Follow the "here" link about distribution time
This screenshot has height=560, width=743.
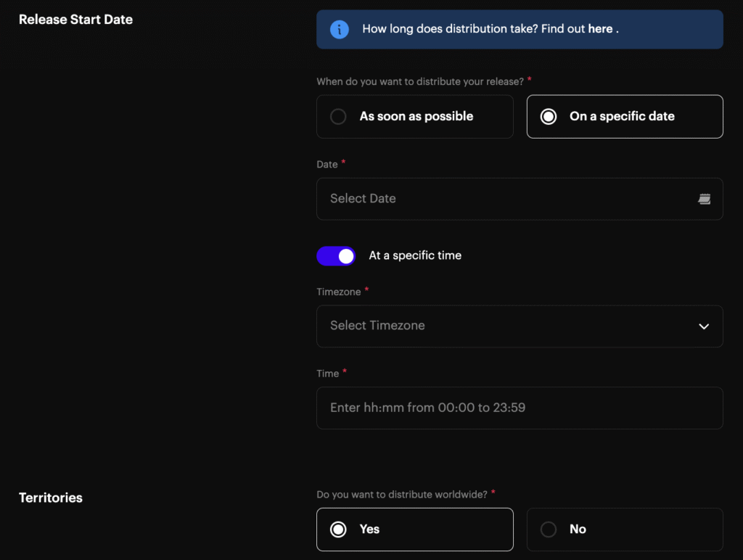pyautogui.click(x=600, y=30)
